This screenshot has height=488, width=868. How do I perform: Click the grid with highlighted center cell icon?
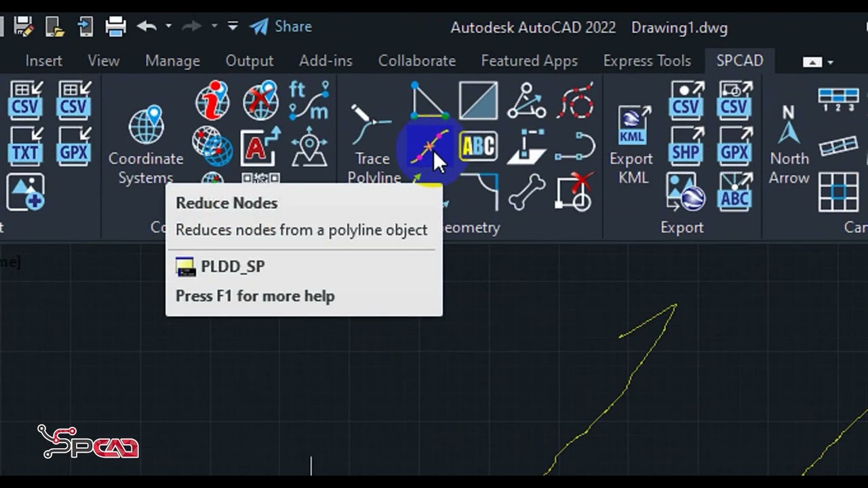click(x=839, y=192)
